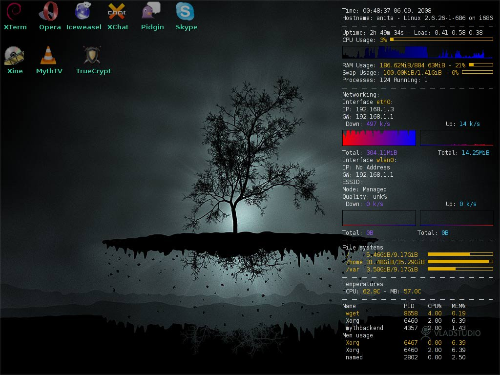This screenshot has height=375, width=500.
Task: Click the wget process row
Action: (x=405, y=313)
